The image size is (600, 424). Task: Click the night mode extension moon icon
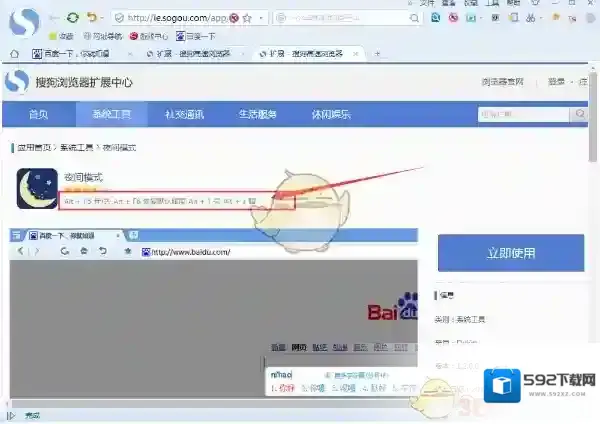(37, 188)
